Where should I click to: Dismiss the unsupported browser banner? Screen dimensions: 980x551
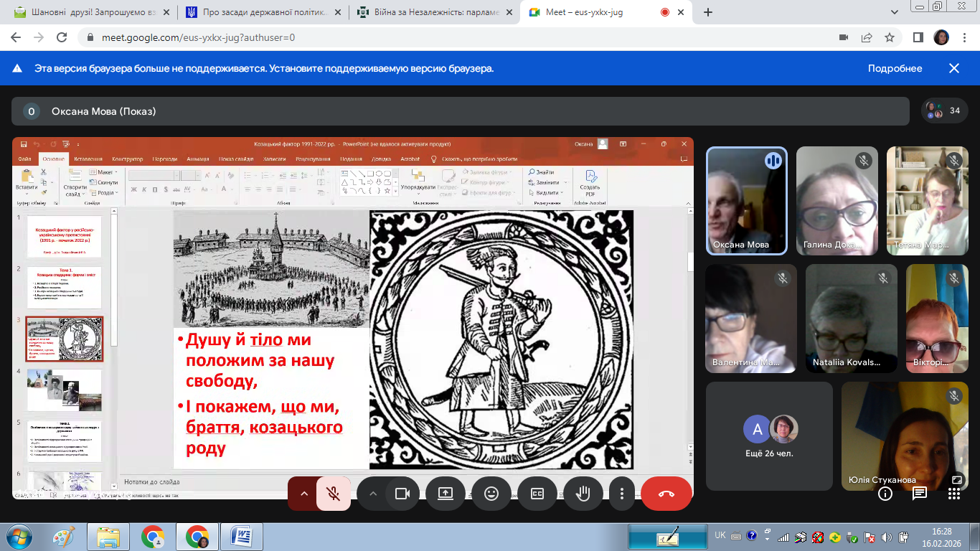click(954, 69)
